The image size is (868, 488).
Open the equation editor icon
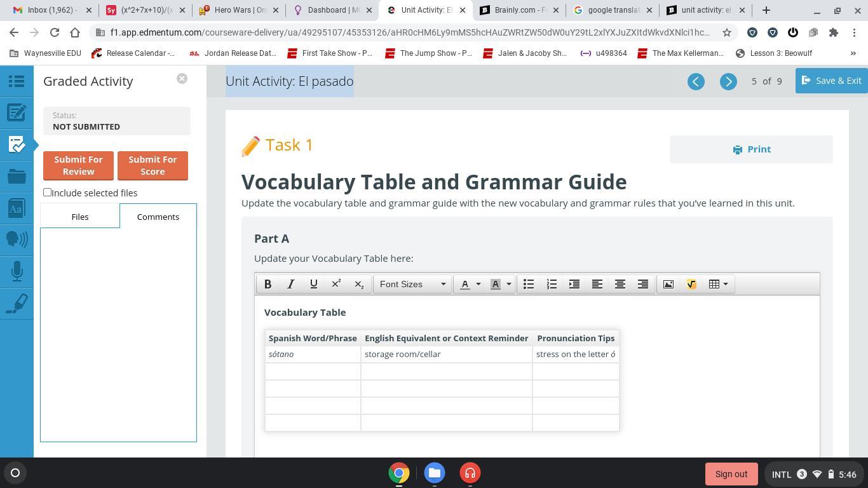click(691, 284)
